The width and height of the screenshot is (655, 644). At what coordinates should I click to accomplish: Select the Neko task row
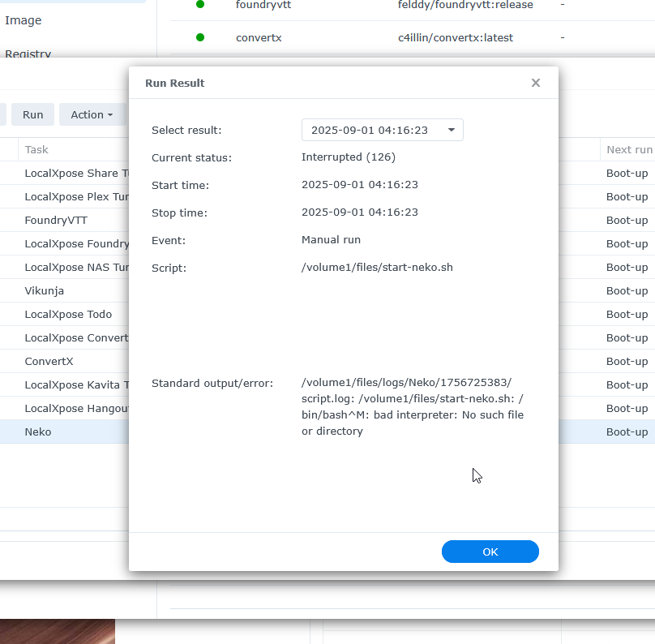38,431
